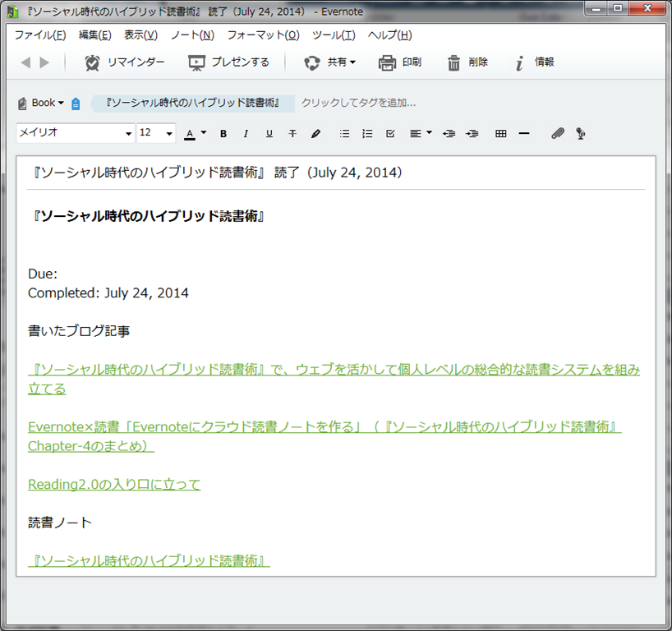Screen dimensions: 672x631
Task: Click the Evernote app icon in the title bar
Action: click(12, 12)
